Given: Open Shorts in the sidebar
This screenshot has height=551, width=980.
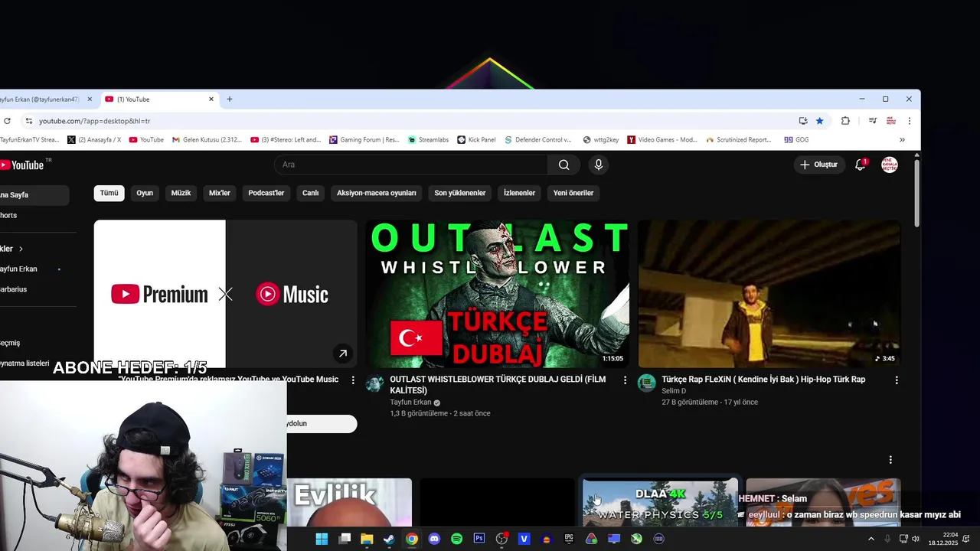Looking at the screenshot, I should pos(34,216).
